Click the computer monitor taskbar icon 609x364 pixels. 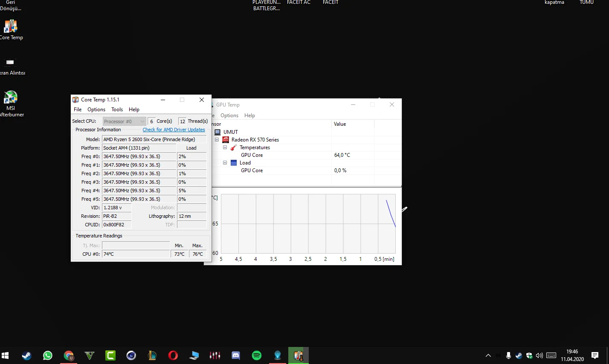click(194, 355)
